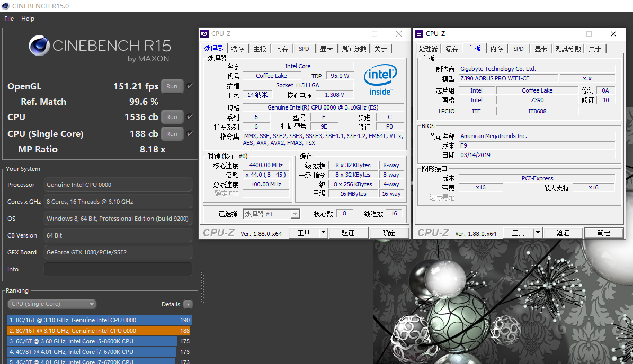
Task: Expand the 工具 dropdown arrow in left CPU-Z
Action: [324, 233]
